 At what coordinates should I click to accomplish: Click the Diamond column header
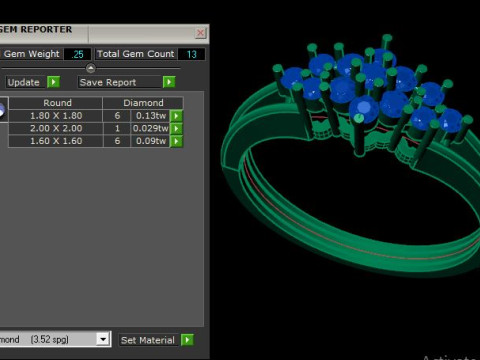(x=143, y=103)
